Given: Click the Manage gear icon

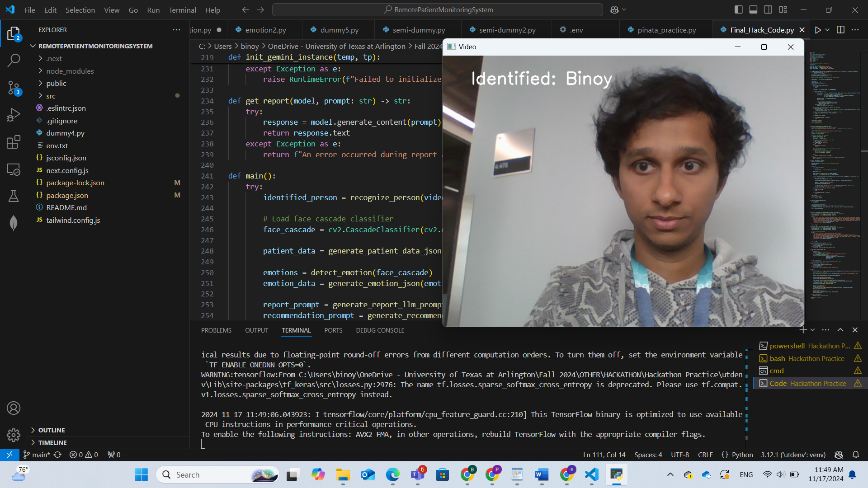Looking at the screenshot, I should (x=14, y=435).
